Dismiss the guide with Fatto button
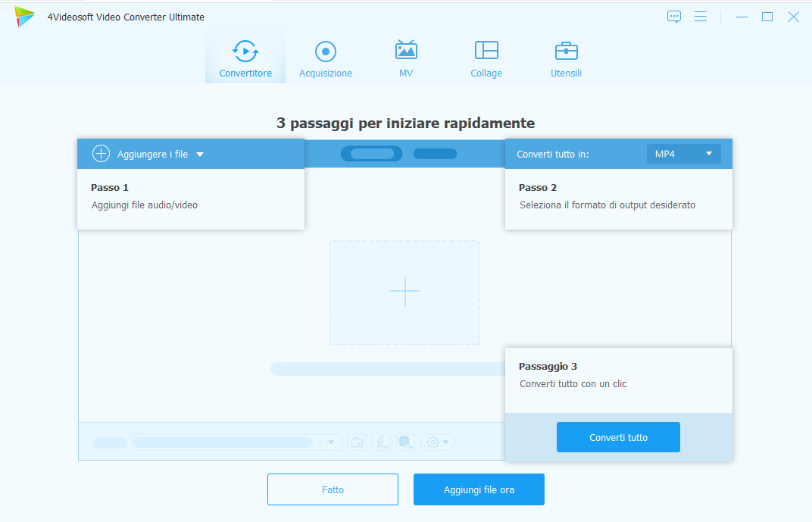 [x=333, y=489]
